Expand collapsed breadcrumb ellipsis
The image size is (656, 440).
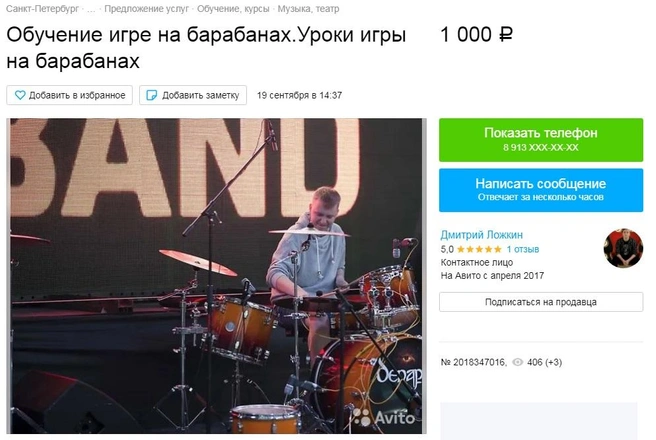coord(91,9)
